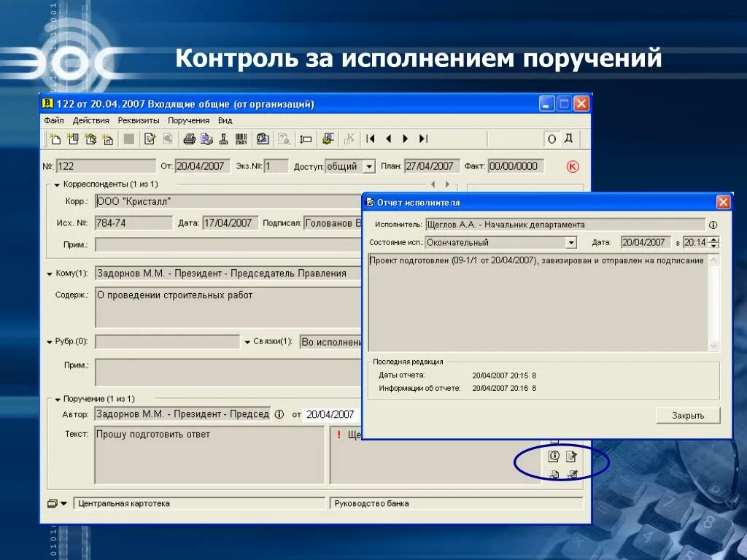
Task: Click the Исх. № field 784-74
Action: pos(133,223)
